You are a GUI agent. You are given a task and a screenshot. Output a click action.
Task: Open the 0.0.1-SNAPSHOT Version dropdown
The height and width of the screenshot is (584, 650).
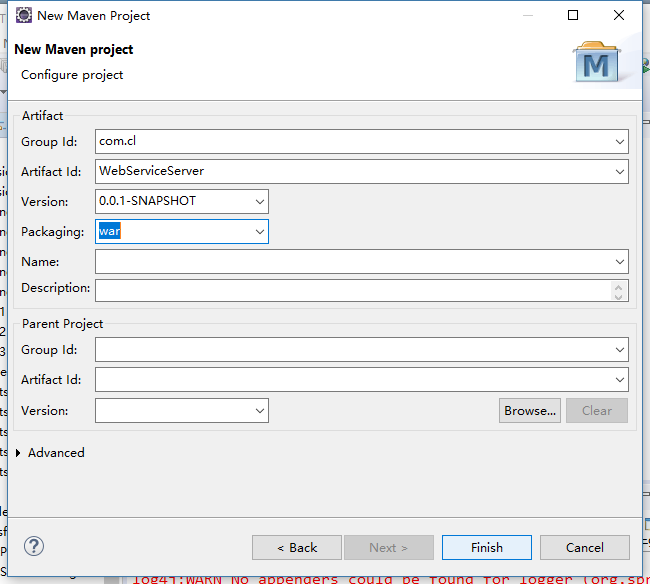(x=260, y=202)
